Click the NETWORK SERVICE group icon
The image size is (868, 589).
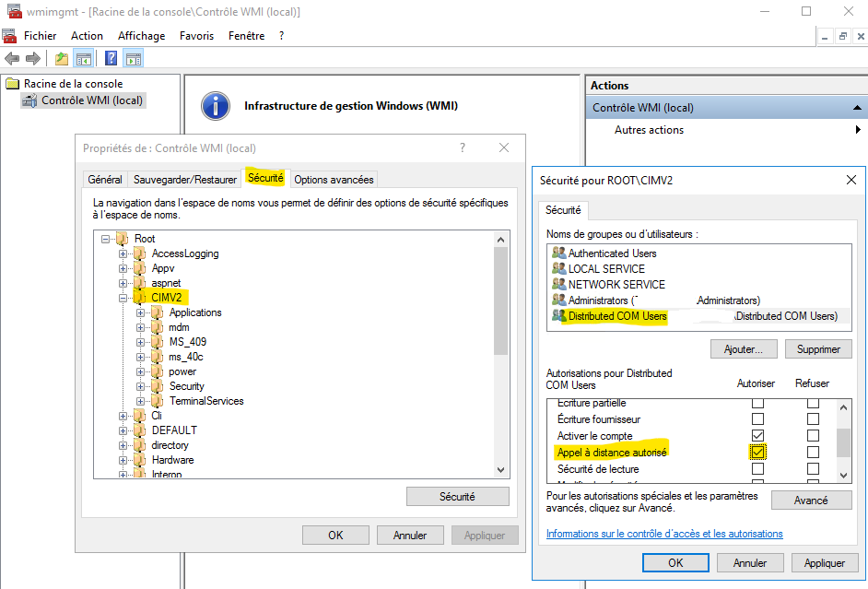(x=558, y=284)
